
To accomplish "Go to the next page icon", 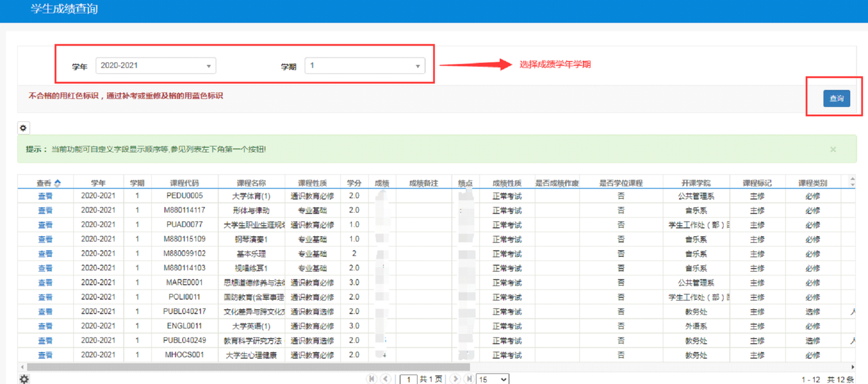I will pyautogui.click(x=455, y=379).
